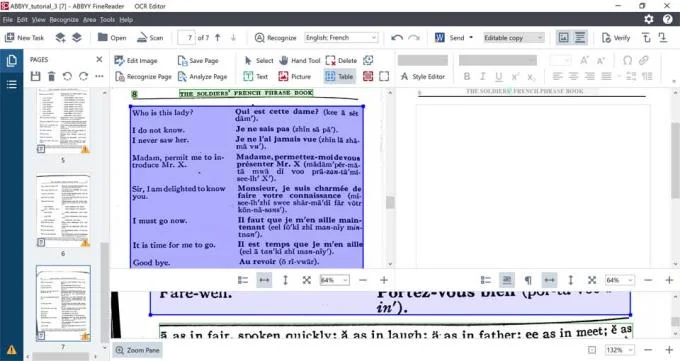Open the font size dropdown

[x=560, y=60]
